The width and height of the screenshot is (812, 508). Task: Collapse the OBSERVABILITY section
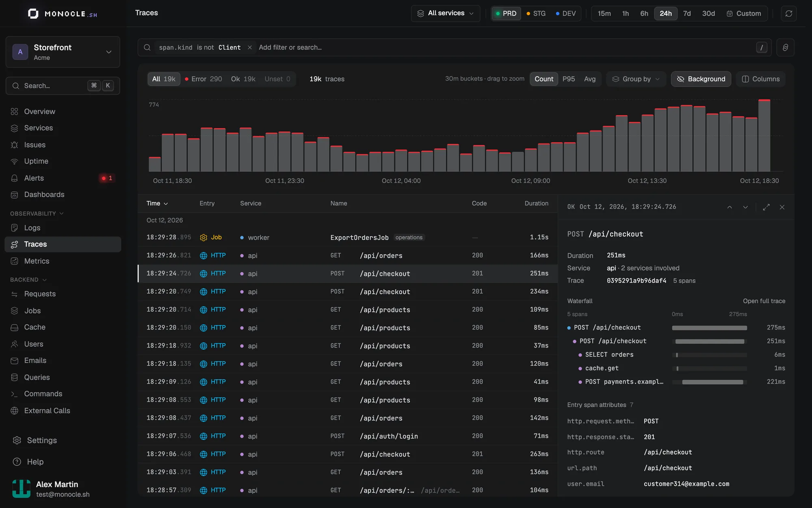click(37, 213)
